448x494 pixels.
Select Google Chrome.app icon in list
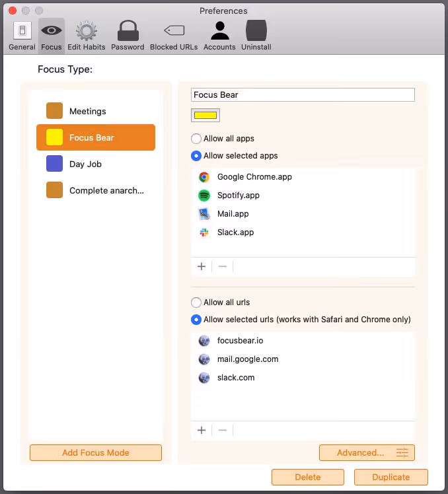204,177
